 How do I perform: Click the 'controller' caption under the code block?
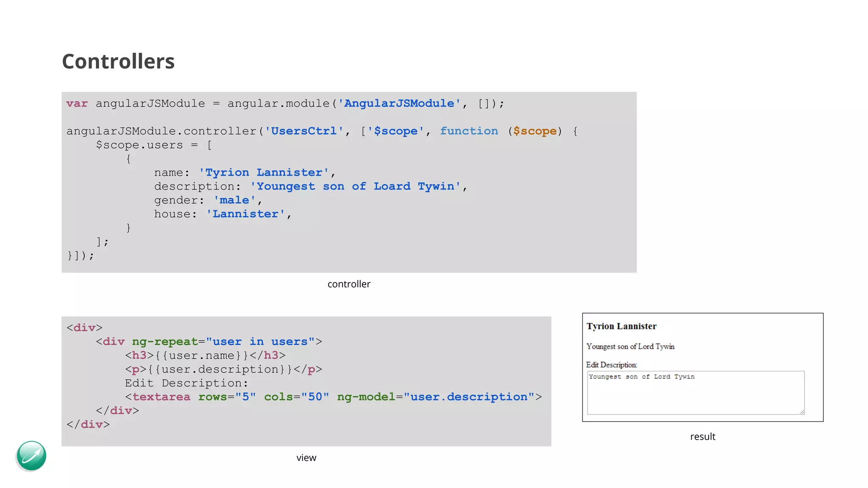(349, 284)
